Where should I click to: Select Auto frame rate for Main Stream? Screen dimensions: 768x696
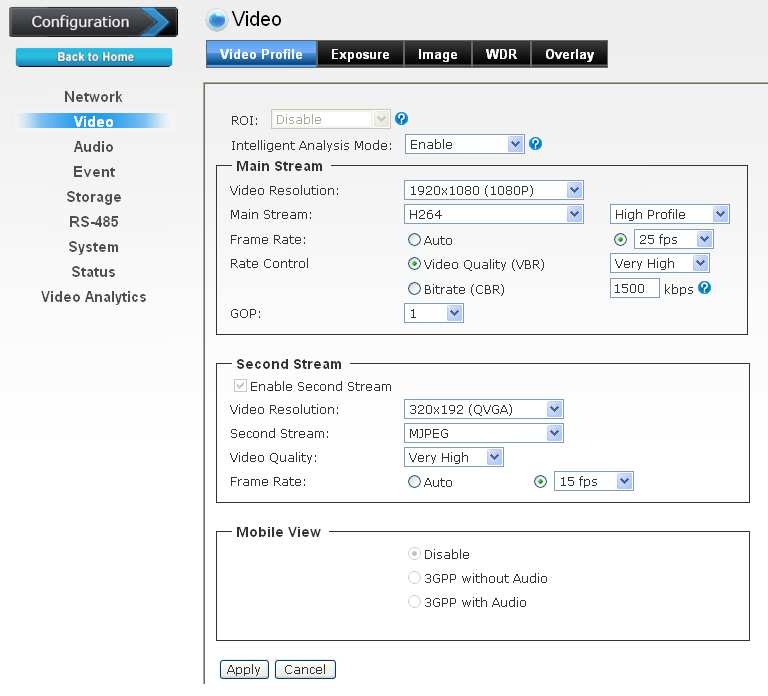pos(414,240)
